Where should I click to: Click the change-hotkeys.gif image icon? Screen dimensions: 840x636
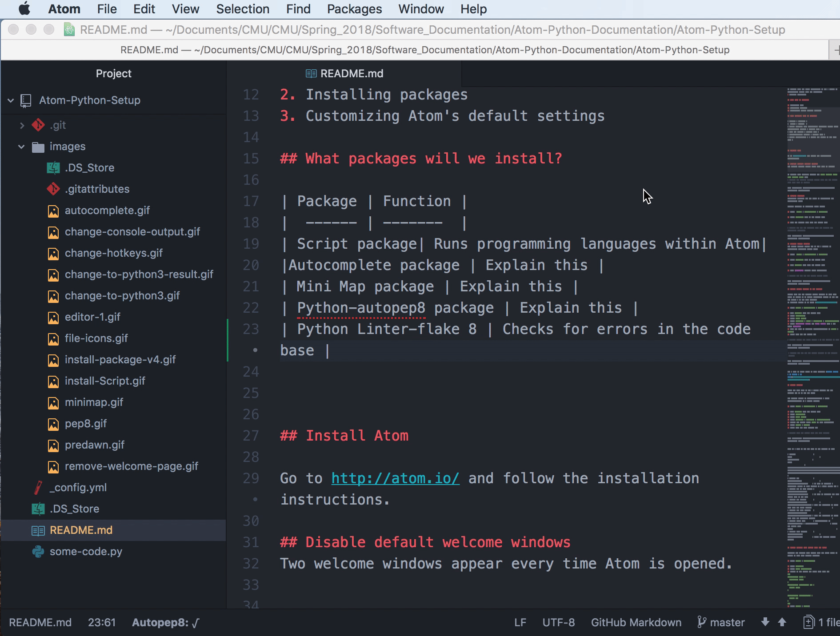pyautogui.click(x=53, y=254)
